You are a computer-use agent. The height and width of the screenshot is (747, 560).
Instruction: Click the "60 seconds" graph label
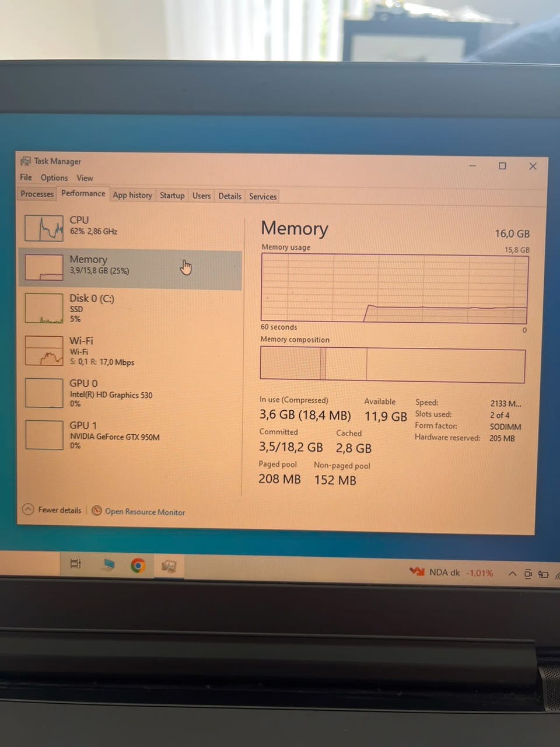[x=279, y=327]
